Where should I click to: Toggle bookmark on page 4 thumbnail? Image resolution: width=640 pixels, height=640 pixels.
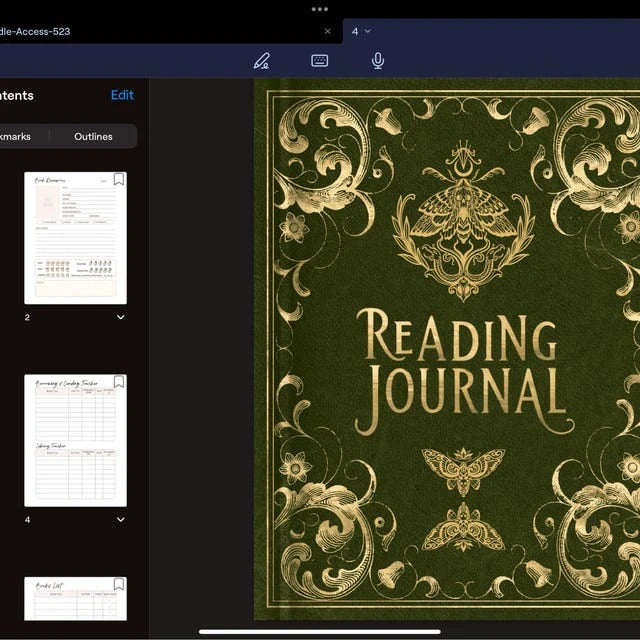tap(119, 382)
